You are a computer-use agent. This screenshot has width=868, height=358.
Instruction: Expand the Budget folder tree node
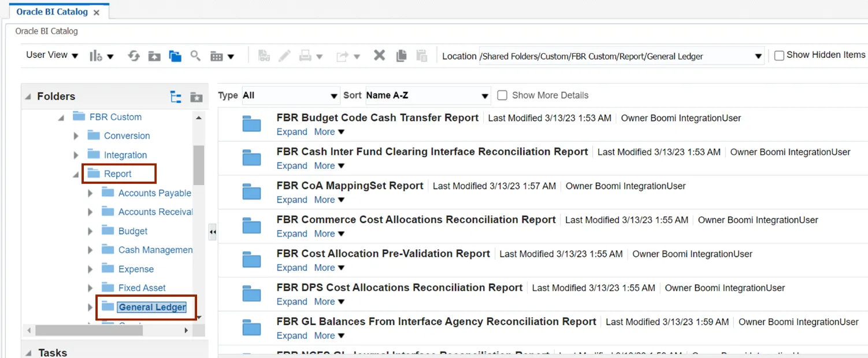pyautogui.click(x=91, y=231)
